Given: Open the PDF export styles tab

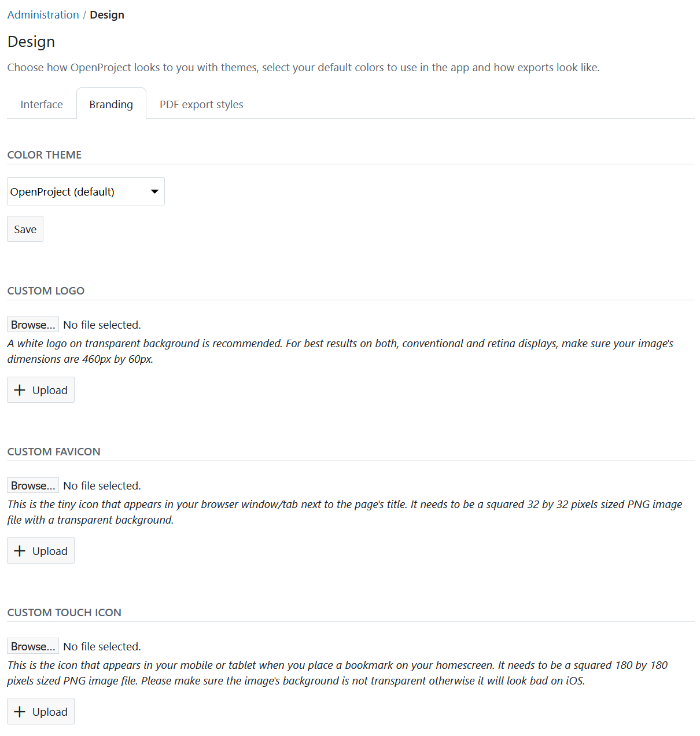Looking at the screenshot, I should [201, 104].
